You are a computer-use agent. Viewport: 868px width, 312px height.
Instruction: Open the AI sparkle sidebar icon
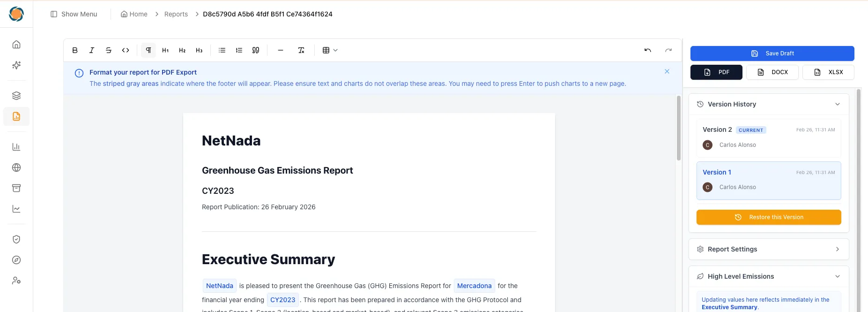pos(16,65)
